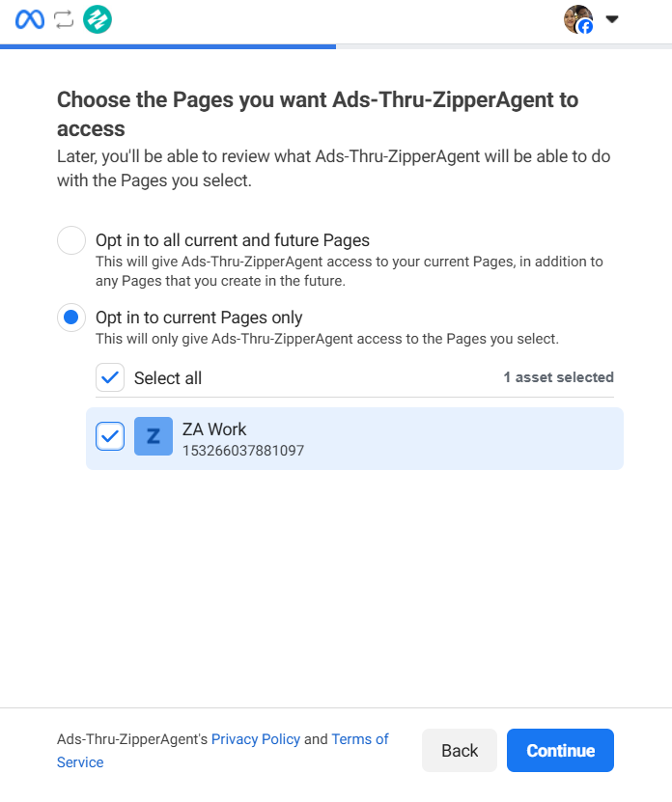Click the page ID 153266037881097
Image resolution: width=672 pixels, height=802 pixels.
(x=243, y=450)
